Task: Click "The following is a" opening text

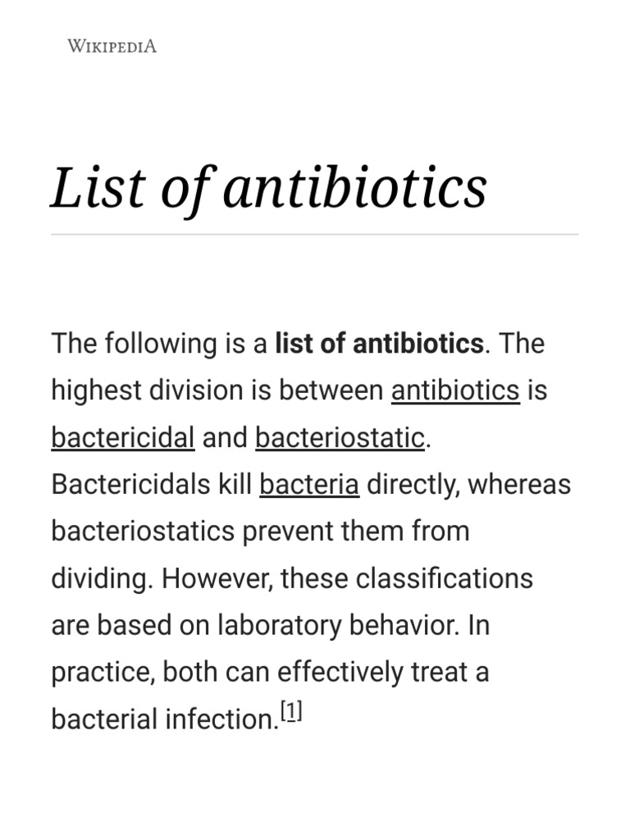Action: pos(159,344)
